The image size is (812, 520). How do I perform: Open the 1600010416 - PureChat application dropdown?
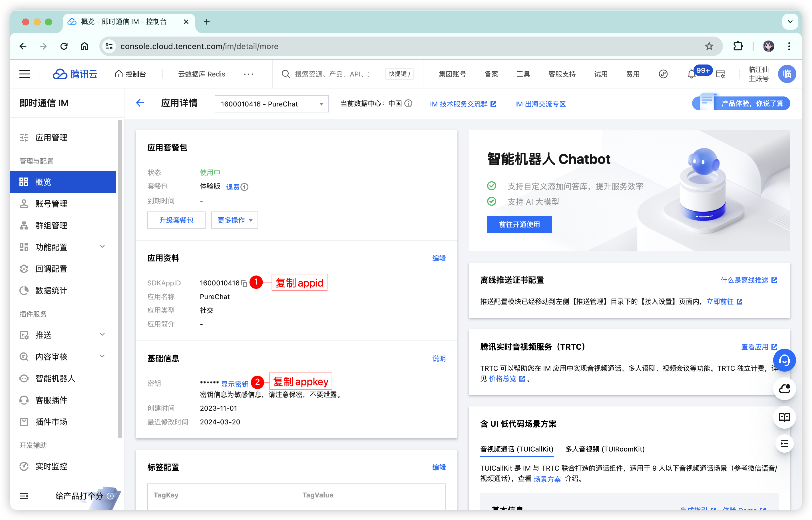(272, 104)
